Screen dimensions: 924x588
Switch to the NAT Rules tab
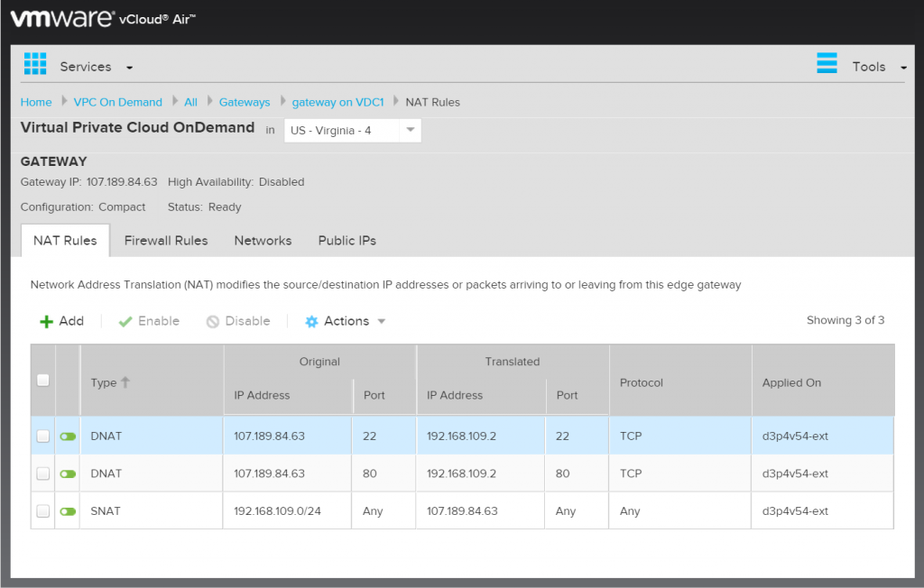tap(65, 241)
